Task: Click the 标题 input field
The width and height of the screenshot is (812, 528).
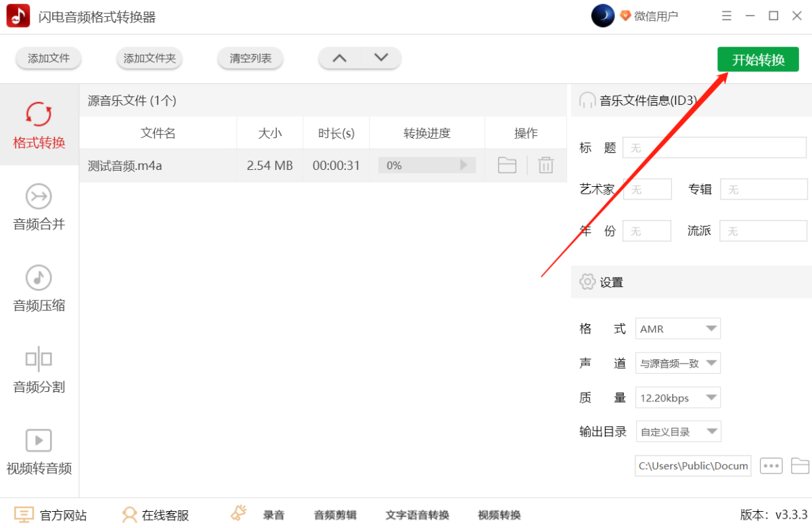Action: click(x=715, y=148)
